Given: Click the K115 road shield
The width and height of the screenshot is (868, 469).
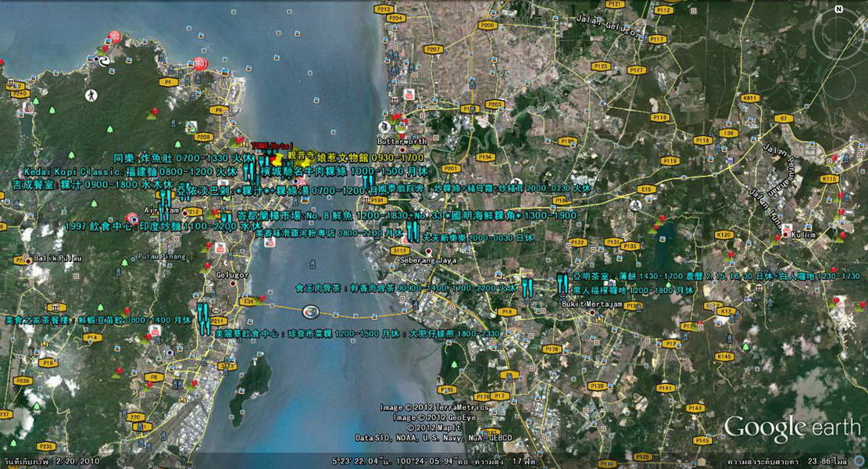Looking at the screenshot, I should tap(829, 179).
